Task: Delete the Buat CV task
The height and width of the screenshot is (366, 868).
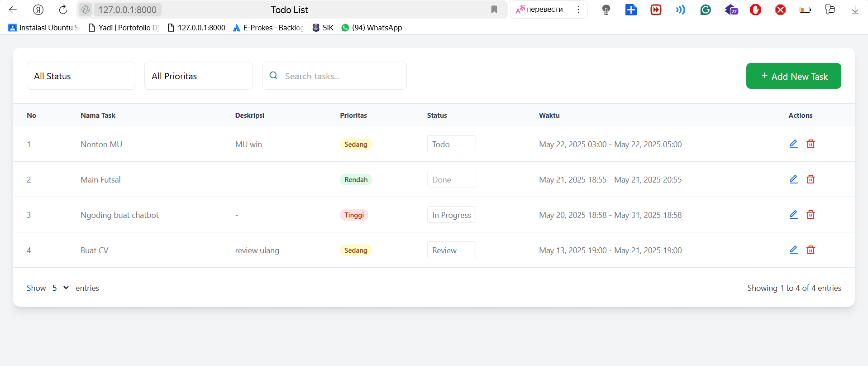Action: pyautogui.click(x=811, y=250)
